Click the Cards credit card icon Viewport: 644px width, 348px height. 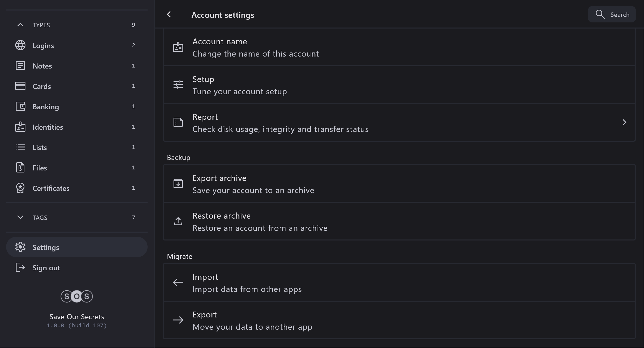(x=20, y=86)
